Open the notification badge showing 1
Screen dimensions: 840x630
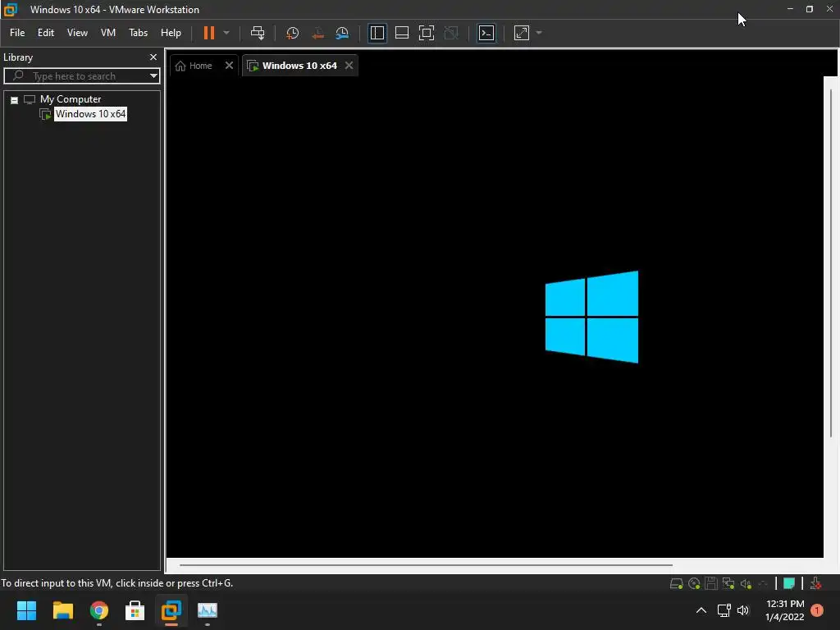point(817,610)
